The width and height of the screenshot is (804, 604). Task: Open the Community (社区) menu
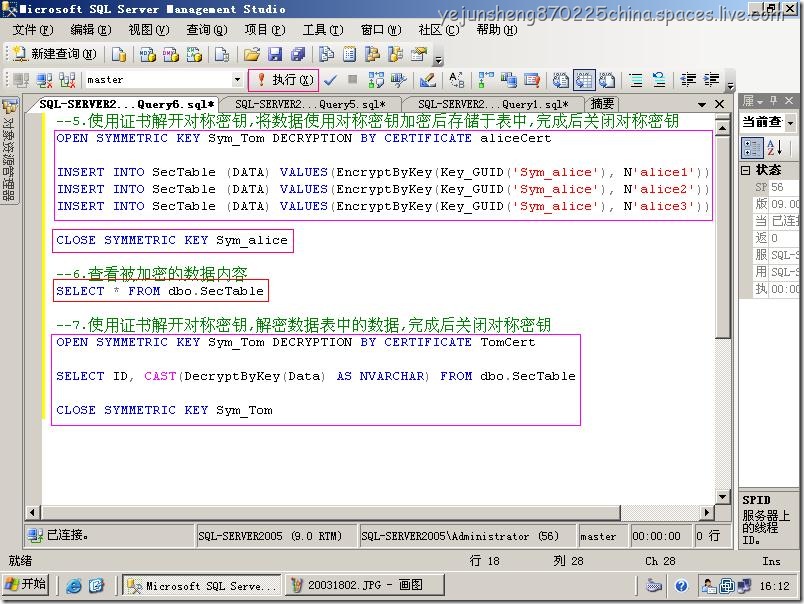[x=439, y=30]
